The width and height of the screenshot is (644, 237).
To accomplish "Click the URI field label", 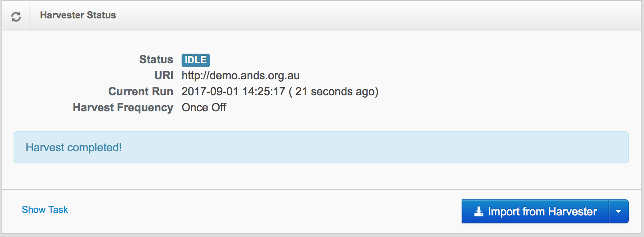I will click(164, 76).
